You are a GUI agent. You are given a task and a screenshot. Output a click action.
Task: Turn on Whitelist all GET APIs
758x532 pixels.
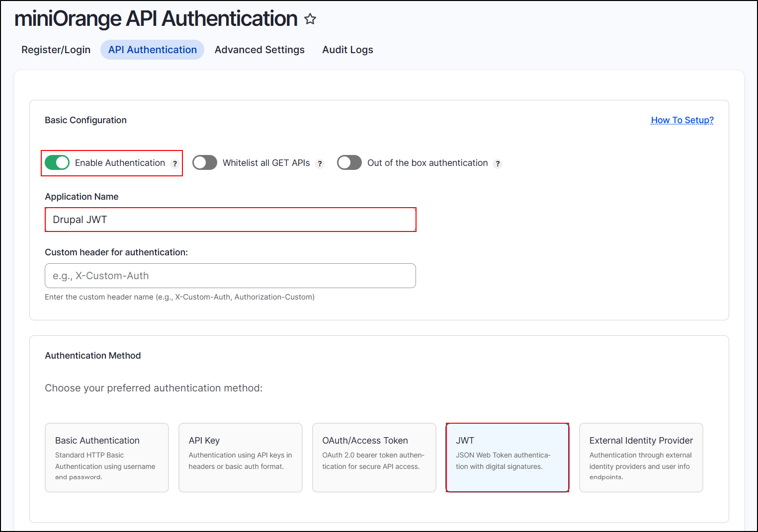[x=205, y=162]
